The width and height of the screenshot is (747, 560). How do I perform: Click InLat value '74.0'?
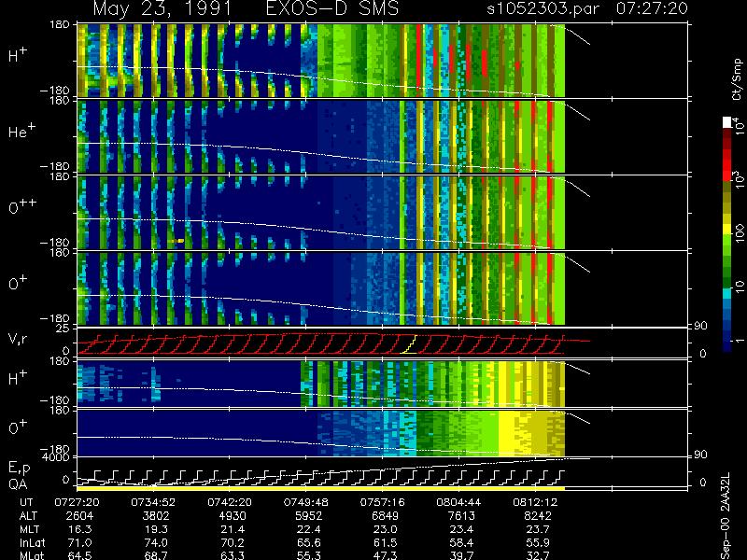point(156,542)
